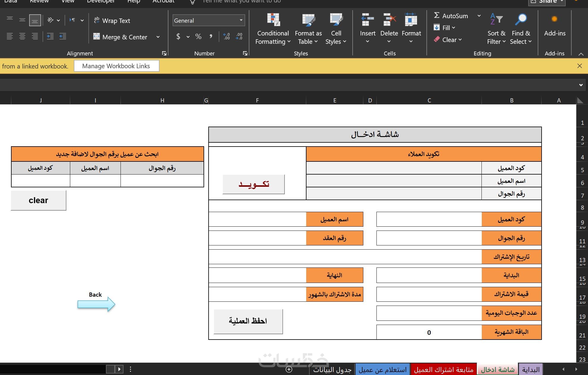The height and width of the screenshot is (375, 588).
Task: Click the Increase Decimal icon
Action: [226, 36]
